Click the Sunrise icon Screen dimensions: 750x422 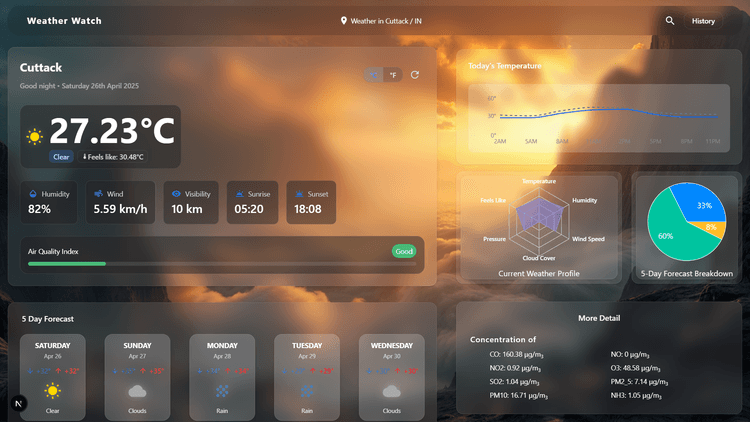point(239,194)
